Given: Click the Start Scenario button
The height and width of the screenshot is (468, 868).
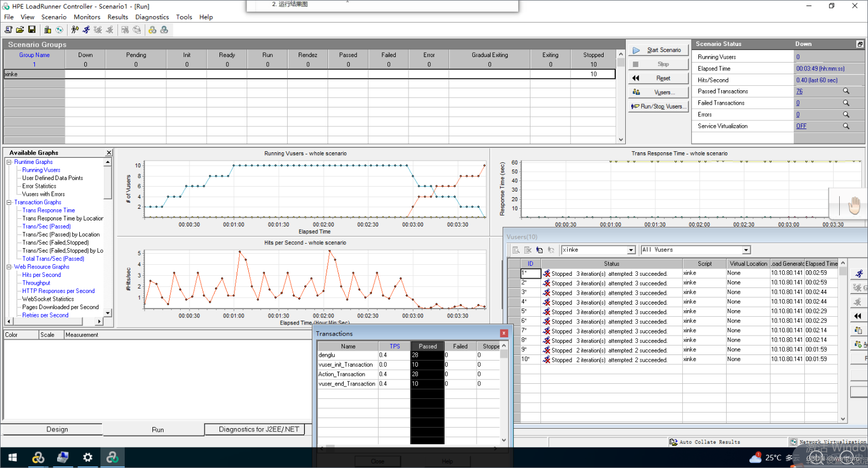Looking at the screenshot, I should [658, 50].
